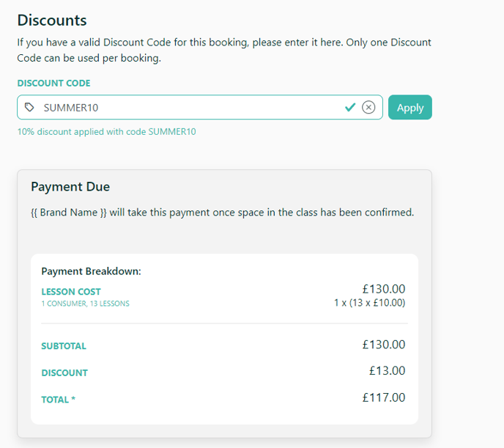Click the Payment Breakdown title

point(92,271)
